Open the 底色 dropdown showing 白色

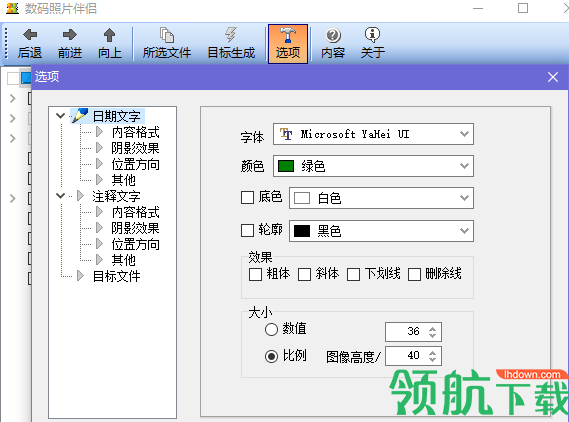tap(464, 198)
